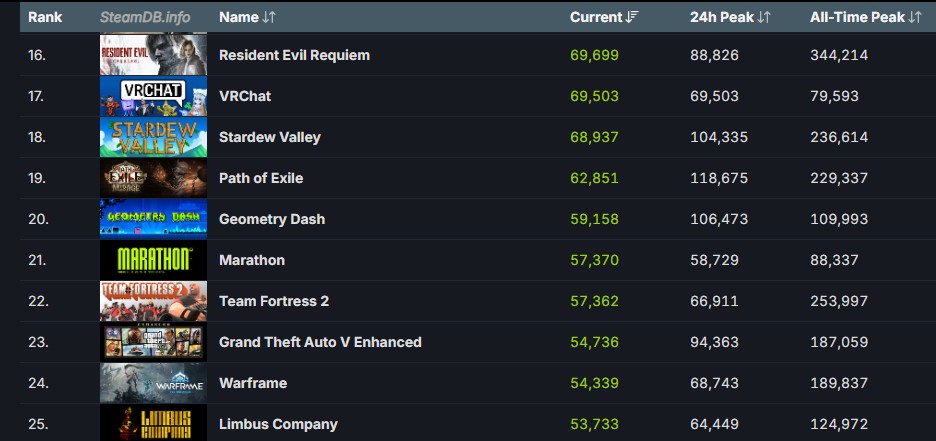Sort by All-Time Peak column
This screenshot has height=441, width=936.
(x=865, y=17)
